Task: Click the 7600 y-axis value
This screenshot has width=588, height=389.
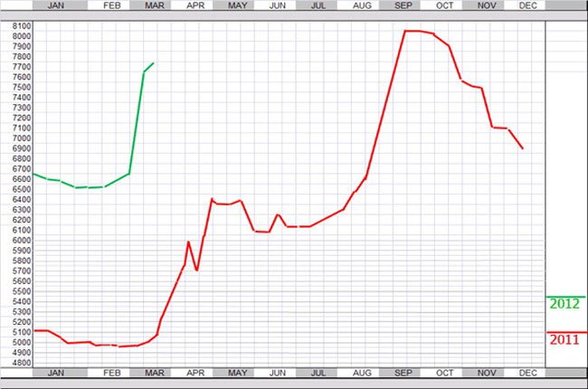Action: (22, 77)
